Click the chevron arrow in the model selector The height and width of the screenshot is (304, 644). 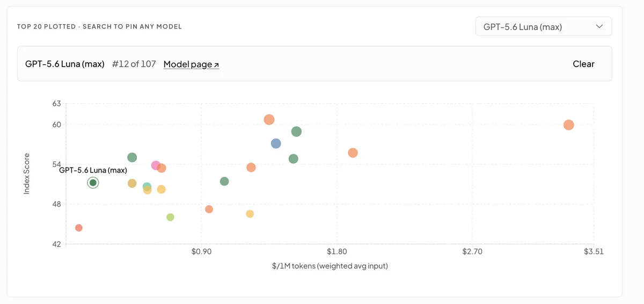click(599, 26)
